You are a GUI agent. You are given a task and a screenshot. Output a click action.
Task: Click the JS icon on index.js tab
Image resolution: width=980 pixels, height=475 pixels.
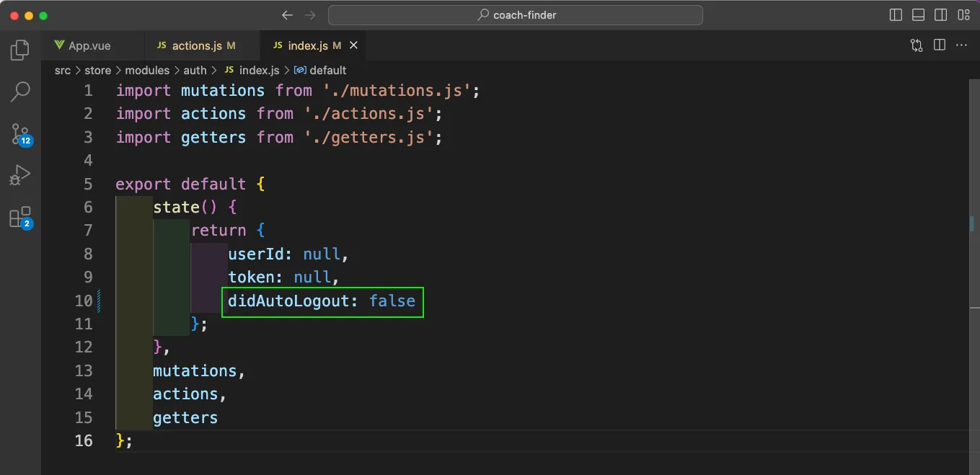(x=278, y=45)
